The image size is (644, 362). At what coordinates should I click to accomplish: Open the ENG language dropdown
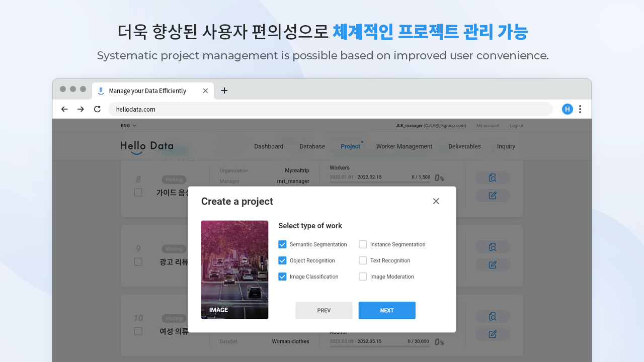click(x=128, y=126)
